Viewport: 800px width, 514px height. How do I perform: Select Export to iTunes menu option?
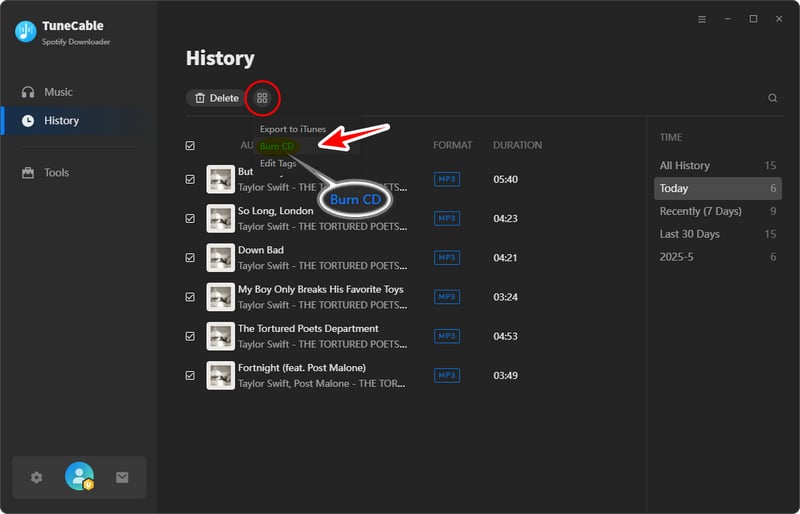point(292,129)
